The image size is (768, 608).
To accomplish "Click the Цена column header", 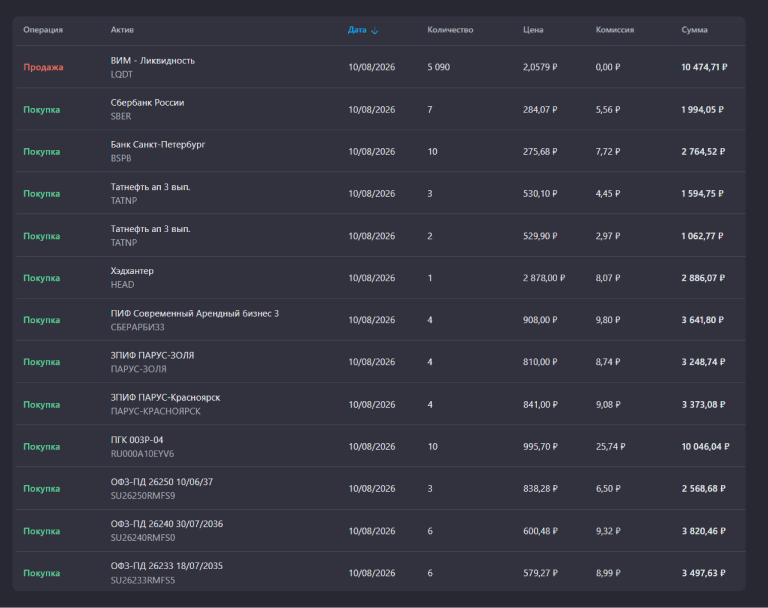I will (x=533, y=30).
